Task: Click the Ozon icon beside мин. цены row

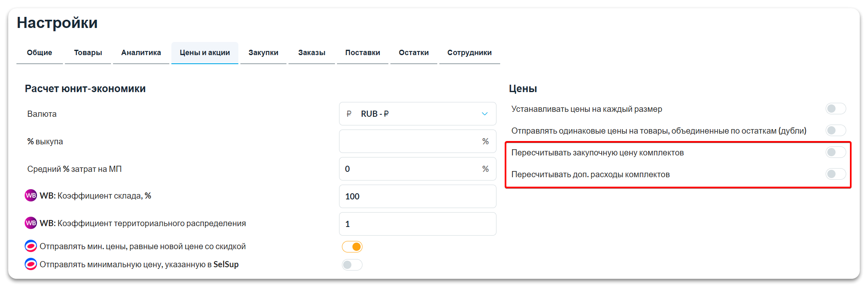Action: [31, 246]
